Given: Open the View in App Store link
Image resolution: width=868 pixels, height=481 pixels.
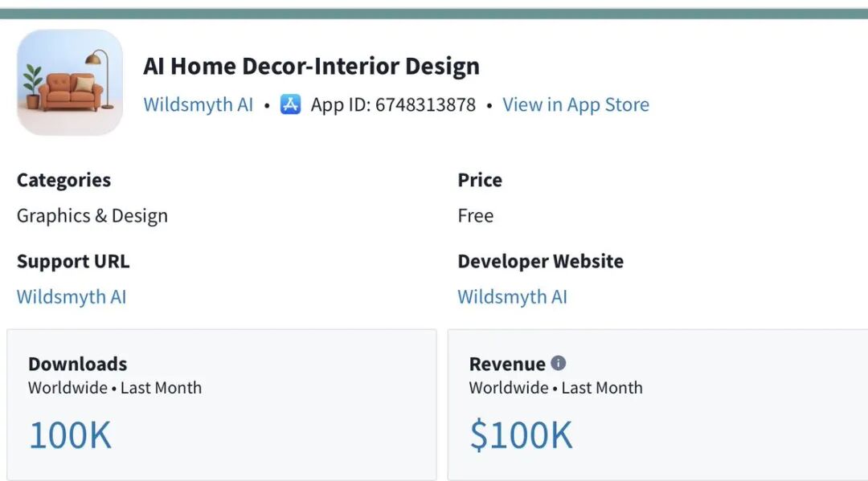Looking at the screenshot, I should point(575,104).
